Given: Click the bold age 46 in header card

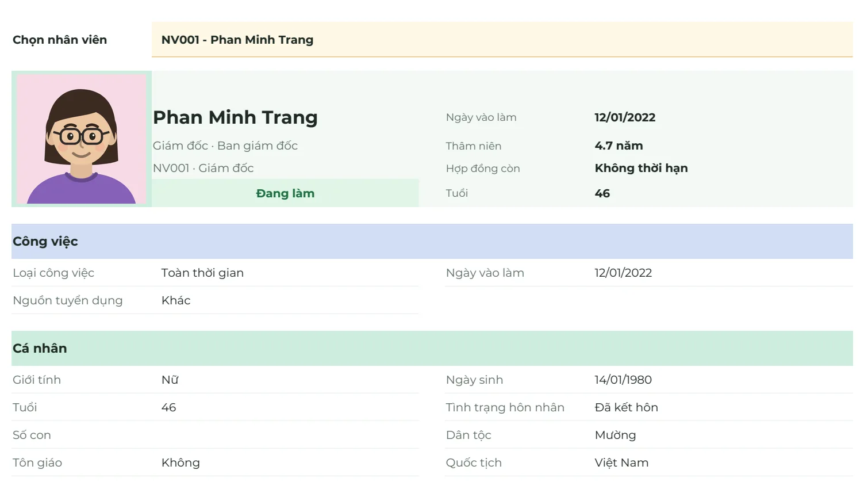Looking at the screenshot, I should 602,193.
